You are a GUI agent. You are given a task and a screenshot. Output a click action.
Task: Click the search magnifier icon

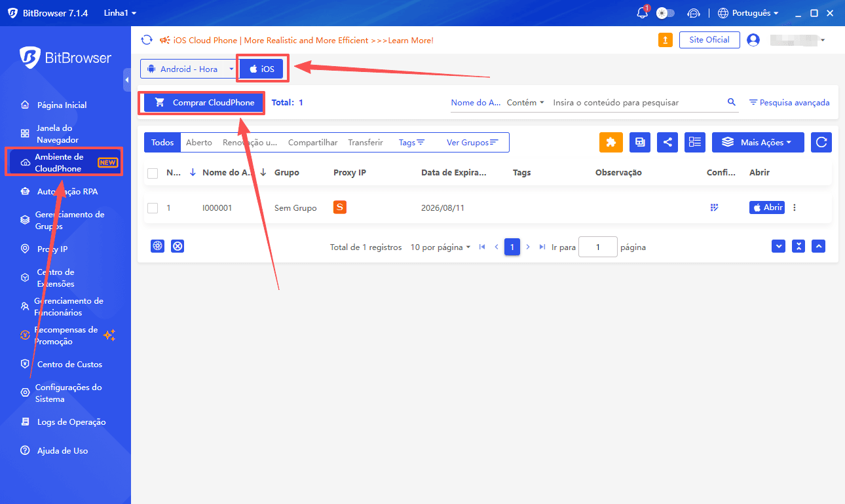tap(732, 102)
